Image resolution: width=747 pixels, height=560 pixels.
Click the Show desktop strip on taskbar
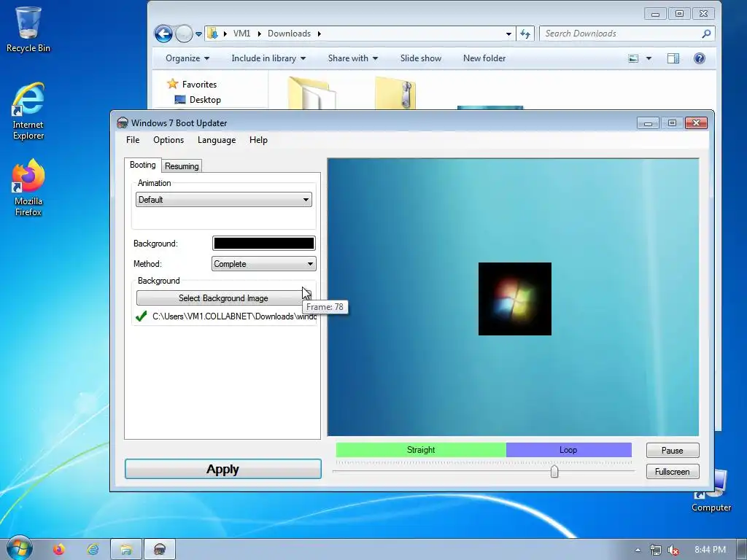point(742,550)
